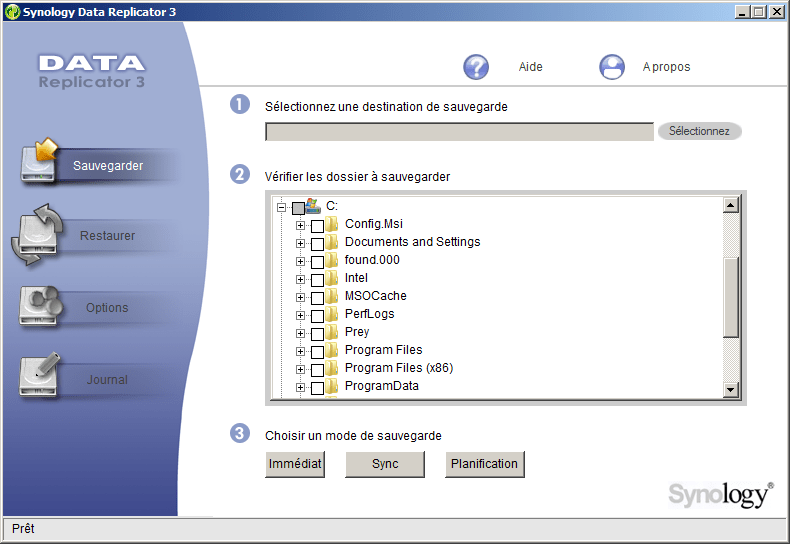790x544 pixels.
Task: Check the MSOCache checkbox
Action: [x=317, y=298]
